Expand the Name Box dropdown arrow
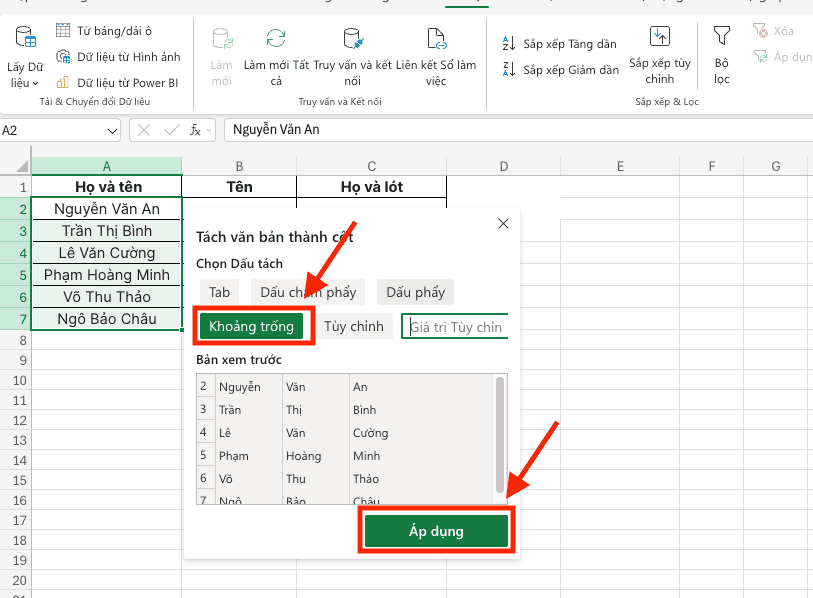This screenshot has width=813, height=598. click(x=112, y=131)
